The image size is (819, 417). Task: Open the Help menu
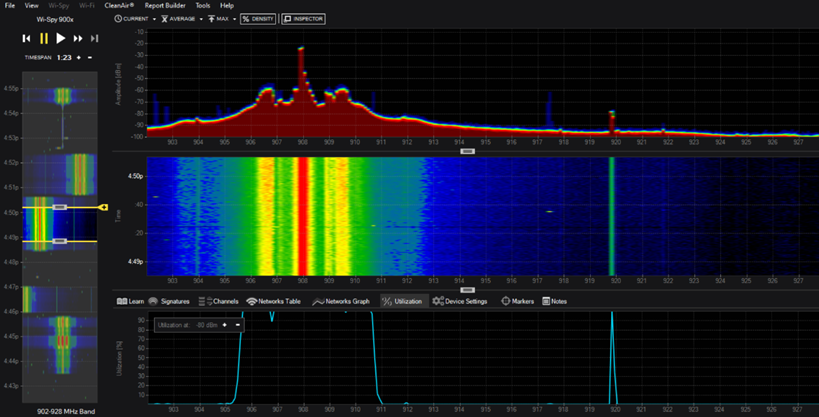coord(227,5)
